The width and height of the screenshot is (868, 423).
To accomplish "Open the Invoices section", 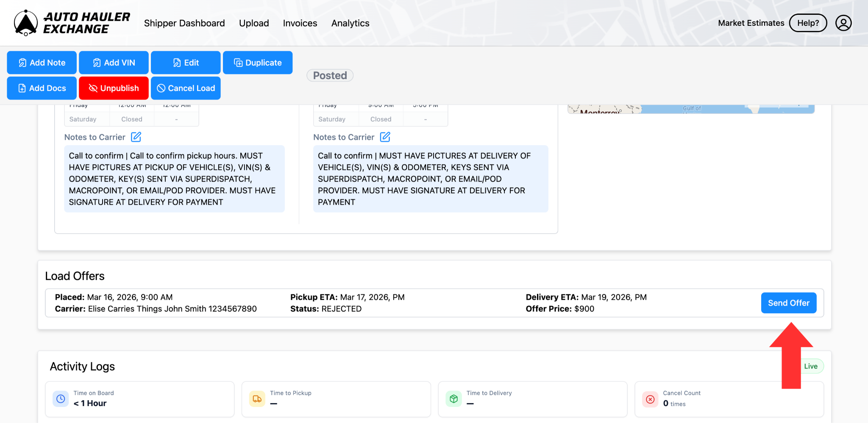I will 300,23.
